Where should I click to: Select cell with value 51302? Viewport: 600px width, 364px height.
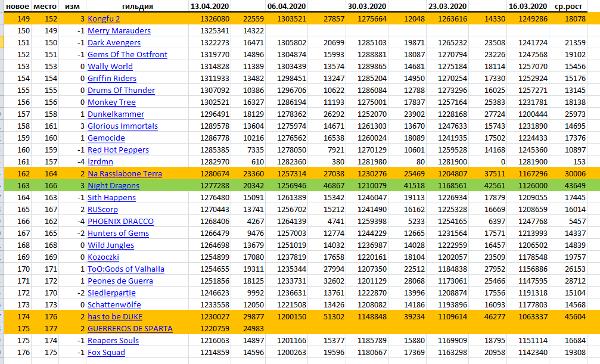(x=327, y=316)
